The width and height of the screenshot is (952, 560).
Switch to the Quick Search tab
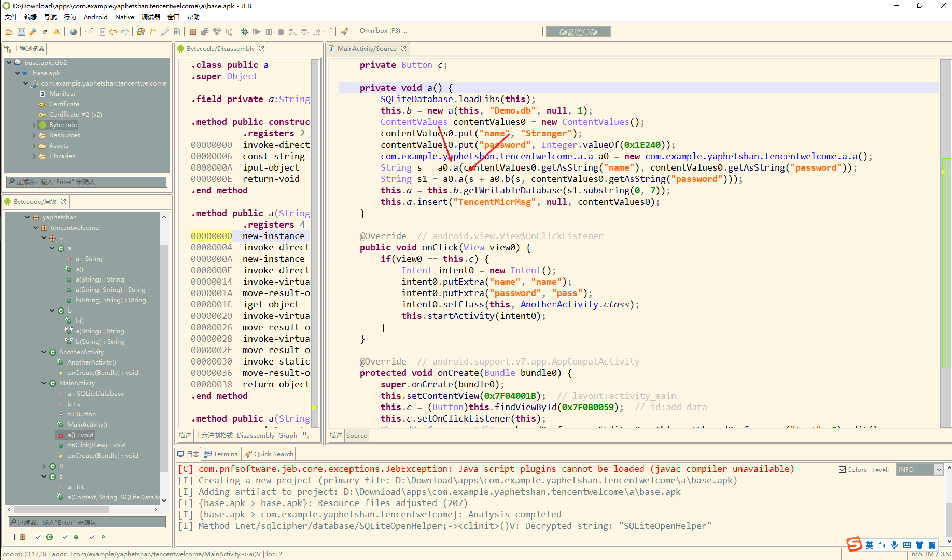click(x=269, y=454)
